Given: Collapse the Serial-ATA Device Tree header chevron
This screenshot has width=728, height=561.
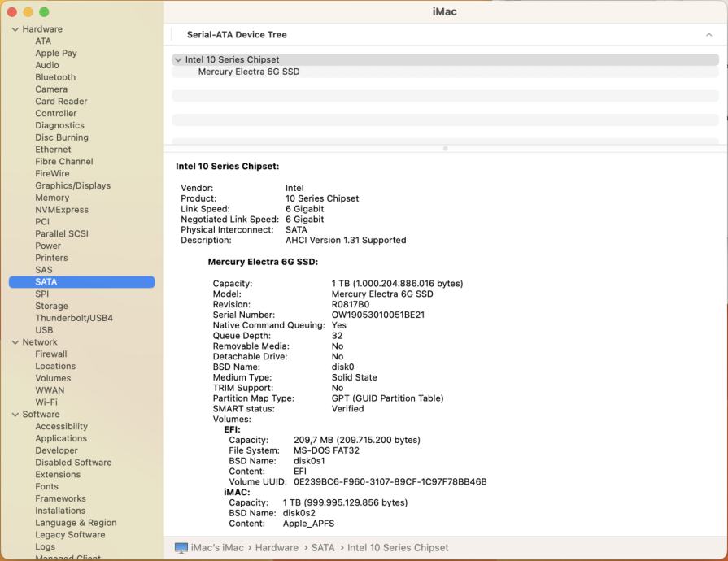Looking at the screenshot, I should pos(708,35).
